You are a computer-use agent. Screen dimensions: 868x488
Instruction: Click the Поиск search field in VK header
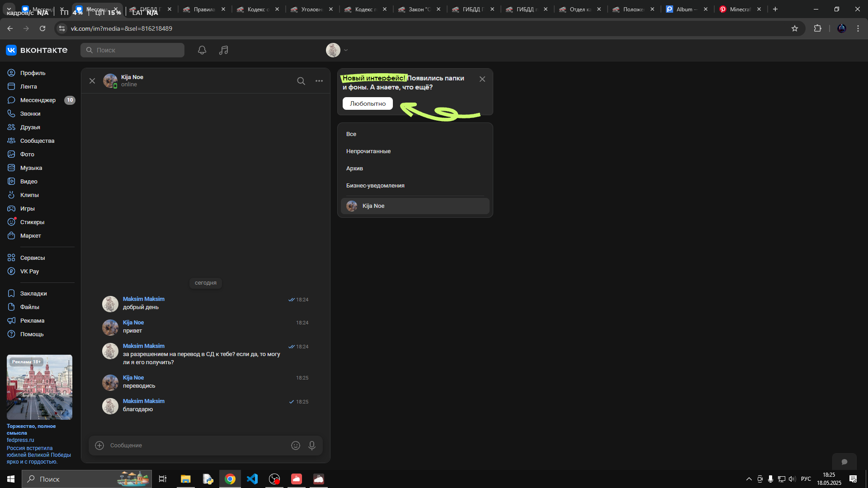click(x=132, y=50)
